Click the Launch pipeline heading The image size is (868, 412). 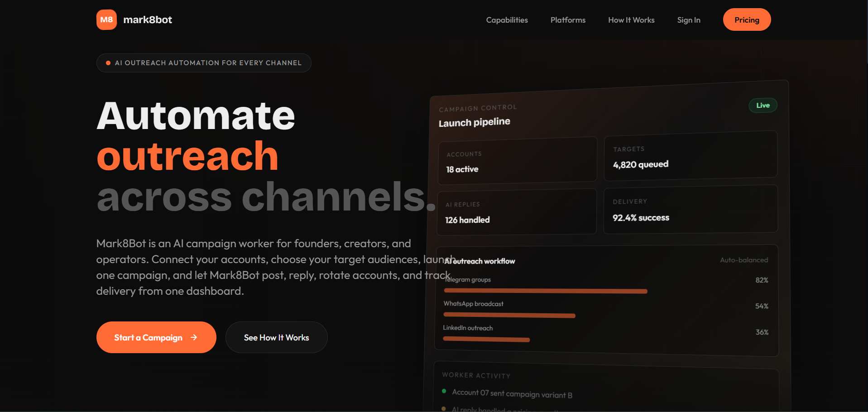(x=475, y=122)
